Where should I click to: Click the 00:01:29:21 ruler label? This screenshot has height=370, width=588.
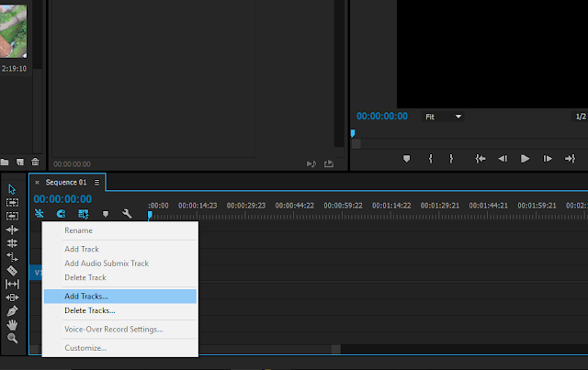pos(440,206)
